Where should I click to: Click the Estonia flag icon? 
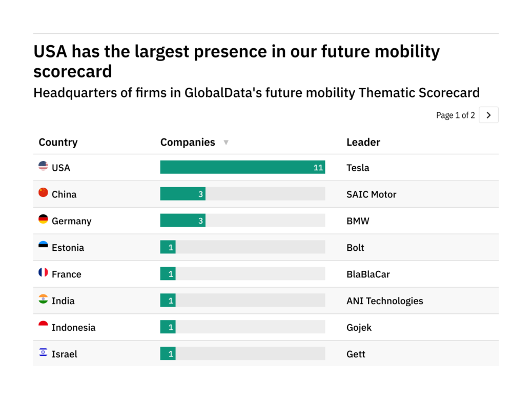click(x=43, y=246)
